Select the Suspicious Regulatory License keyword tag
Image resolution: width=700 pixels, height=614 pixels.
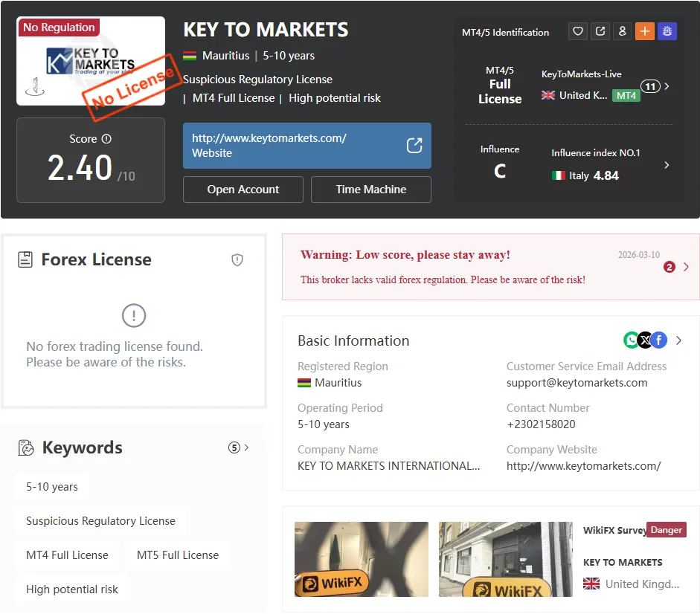click(x=100, y=521)
